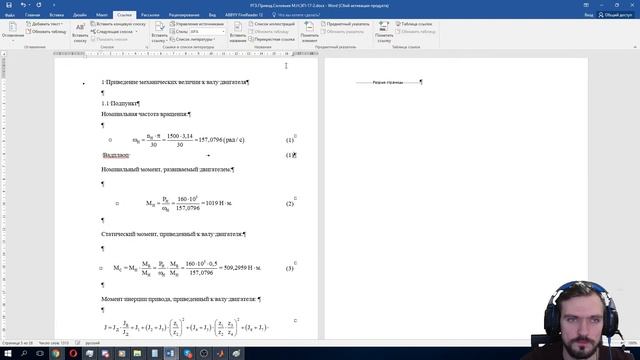Click Вставить название caption button
Image resolution: width=640 pixels, height=360 pixels.
[x=238, y=33]
